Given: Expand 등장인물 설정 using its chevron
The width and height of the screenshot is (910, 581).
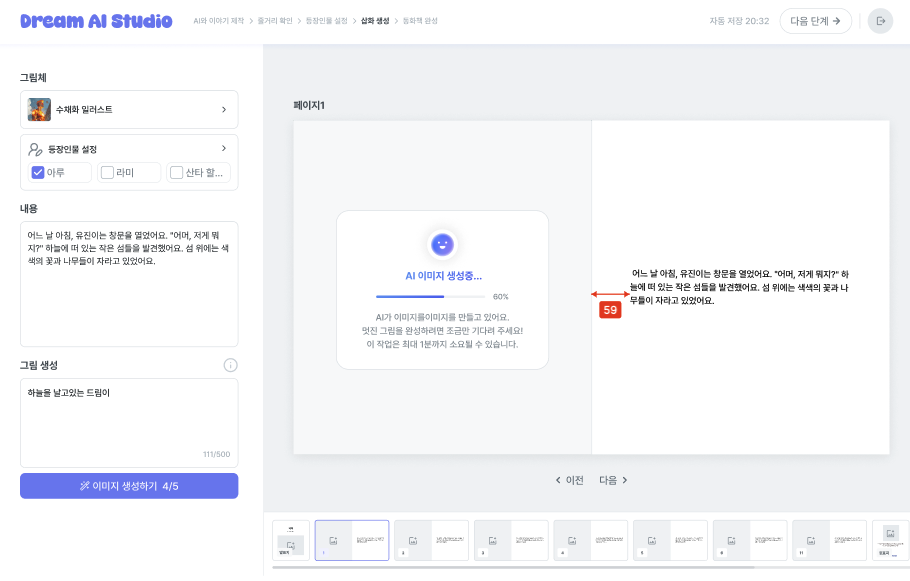Looking at the screenshot, I should click(224, 148).
